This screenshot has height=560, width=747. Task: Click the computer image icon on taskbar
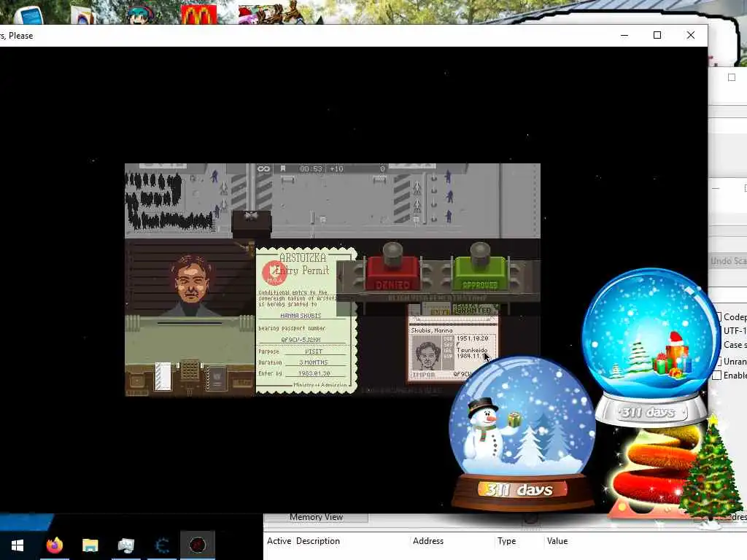[x=125, y=545]
